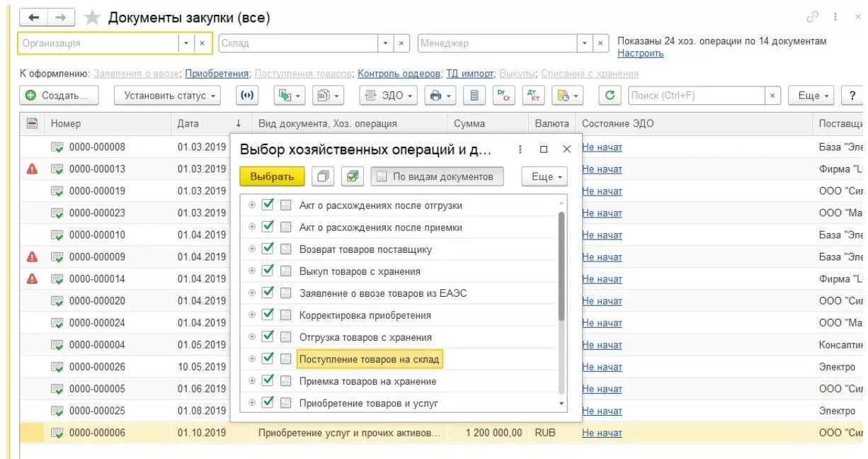
Task: Uncheck 'Возврат товаров поставщику' checkbox
Action: click(268, 249)
